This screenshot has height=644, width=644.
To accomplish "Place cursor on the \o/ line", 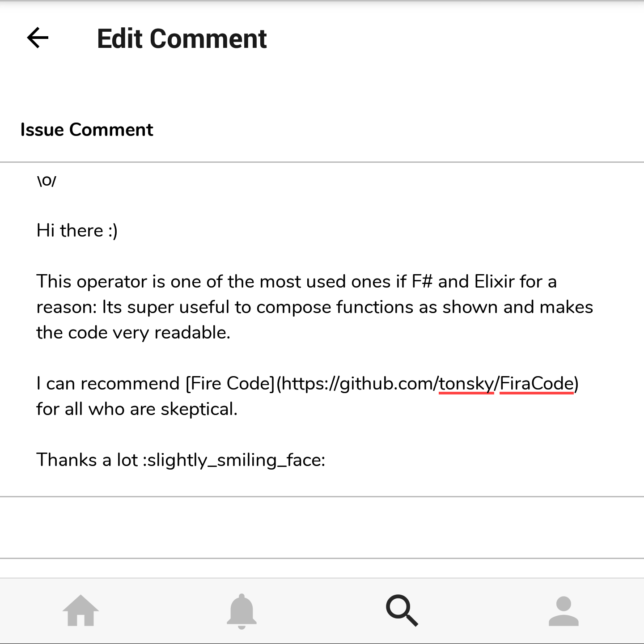I will tap(47, 181).
